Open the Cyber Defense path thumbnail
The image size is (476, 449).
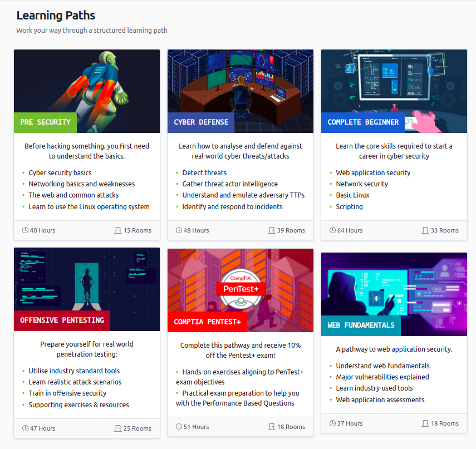click(241, 91)
